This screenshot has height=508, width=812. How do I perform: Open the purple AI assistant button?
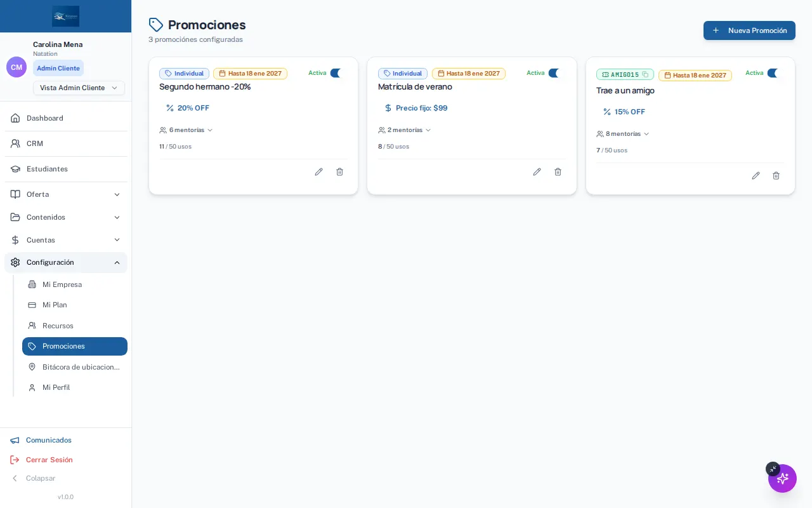(782, 478)
